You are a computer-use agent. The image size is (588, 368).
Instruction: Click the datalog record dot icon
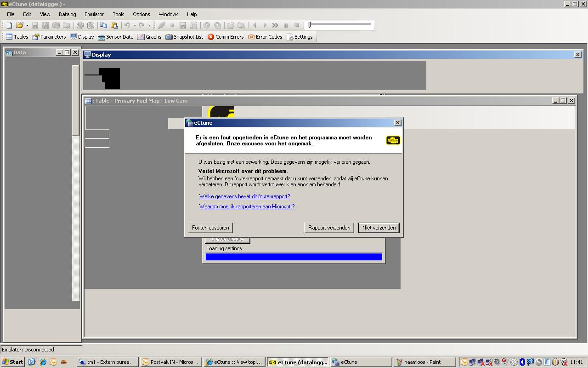[172, 26]
